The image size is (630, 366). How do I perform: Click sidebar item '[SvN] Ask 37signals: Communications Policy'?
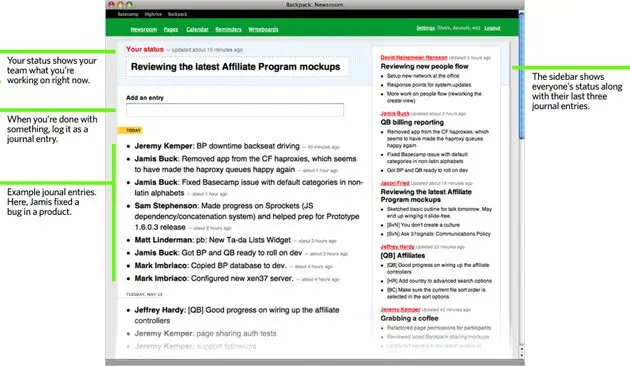point(439,234)
